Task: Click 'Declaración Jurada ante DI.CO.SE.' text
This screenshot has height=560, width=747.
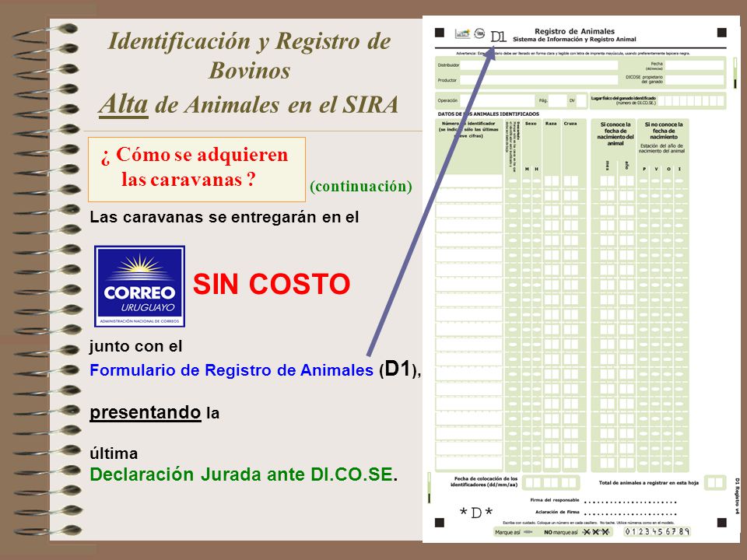Action: click(x=244, y=474)
